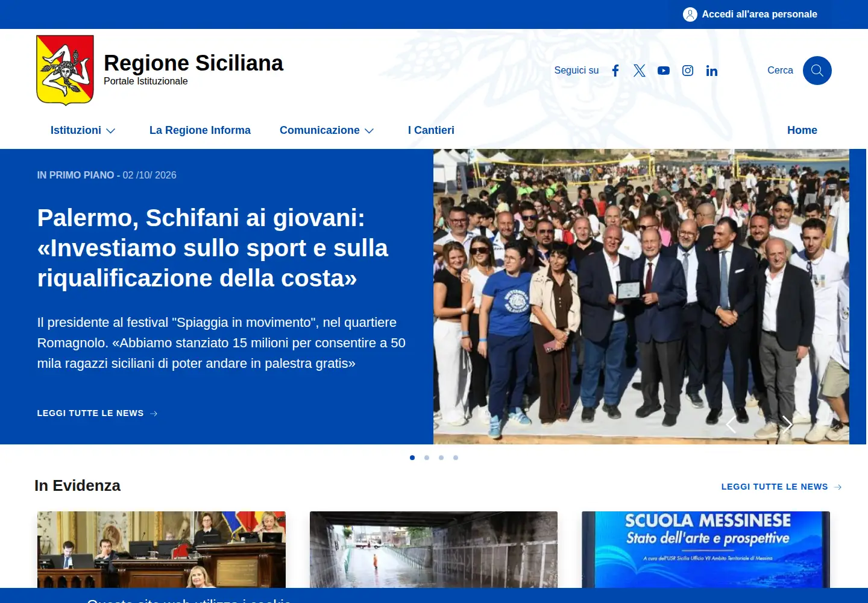This screenshot has height=603, width=868.
Task: Show the next carousel slide
Action: click(787, 425)
